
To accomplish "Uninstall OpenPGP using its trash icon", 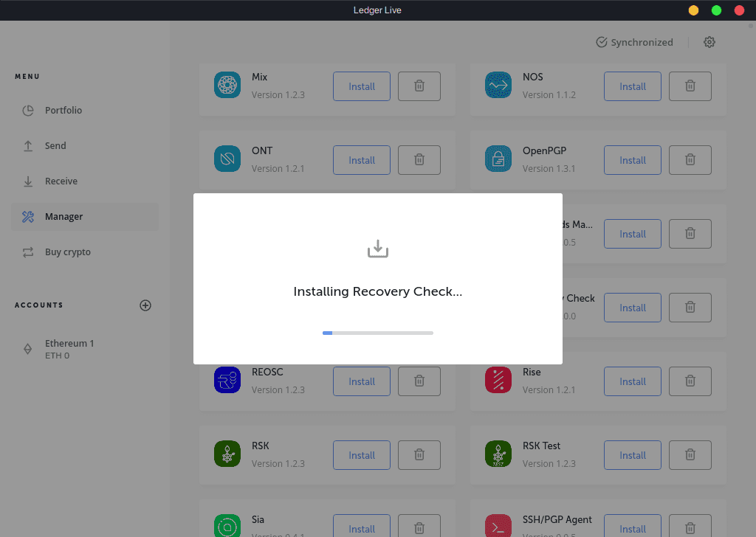I will click(690, 160).
